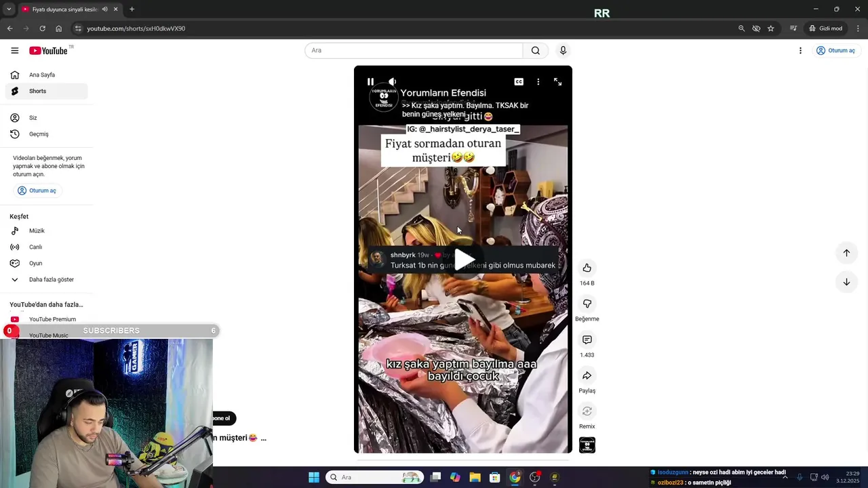The width and height of the screenshot is (868, 488).
Task: Share the Short via Paylaş
Action: click(x=587, y=375)
